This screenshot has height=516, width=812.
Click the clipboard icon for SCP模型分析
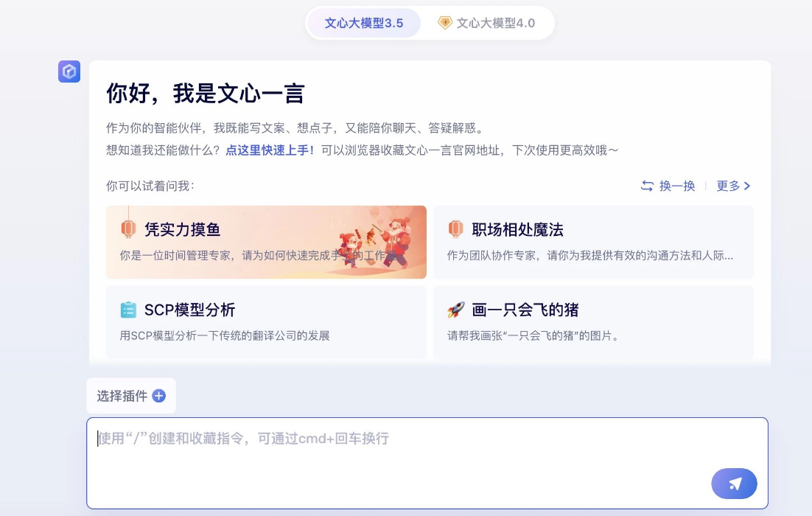tap(128, 310)
